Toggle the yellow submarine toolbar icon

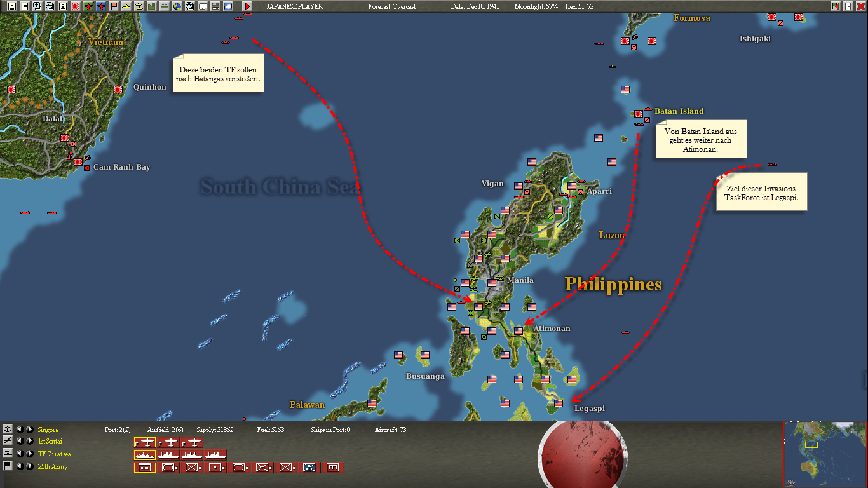pos(126,6)
